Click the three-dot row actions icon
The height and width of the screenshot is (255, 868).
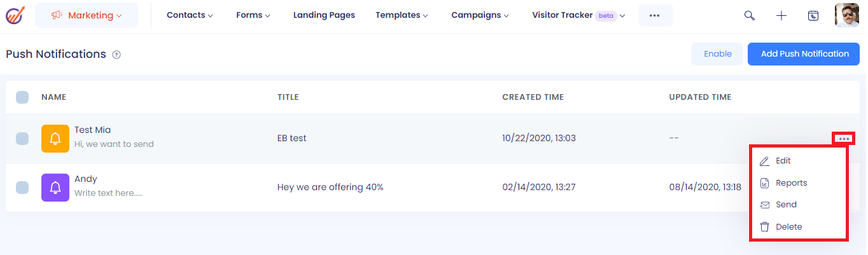pos(844,138)
